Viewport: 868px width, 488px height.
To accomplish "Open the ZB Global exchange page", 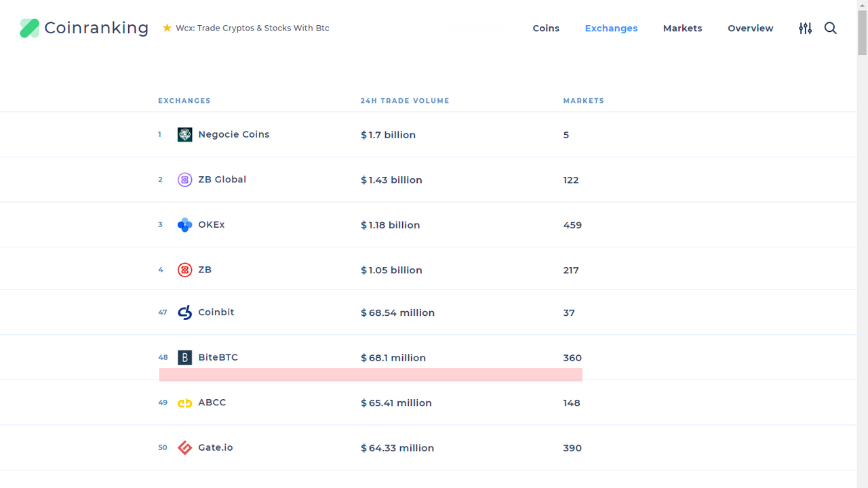I will coord(222,180).
